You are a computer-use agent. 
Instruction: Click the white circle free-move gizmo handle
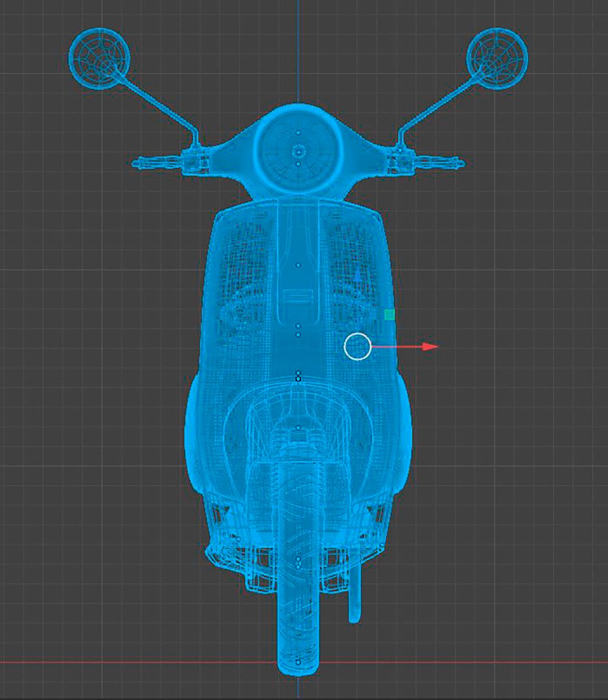(358, 346)
